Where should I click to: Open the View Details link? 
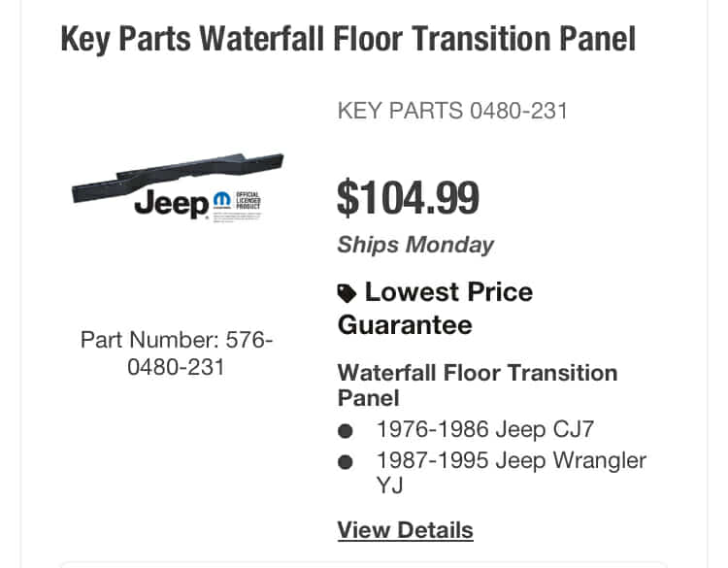click(405, 530)
